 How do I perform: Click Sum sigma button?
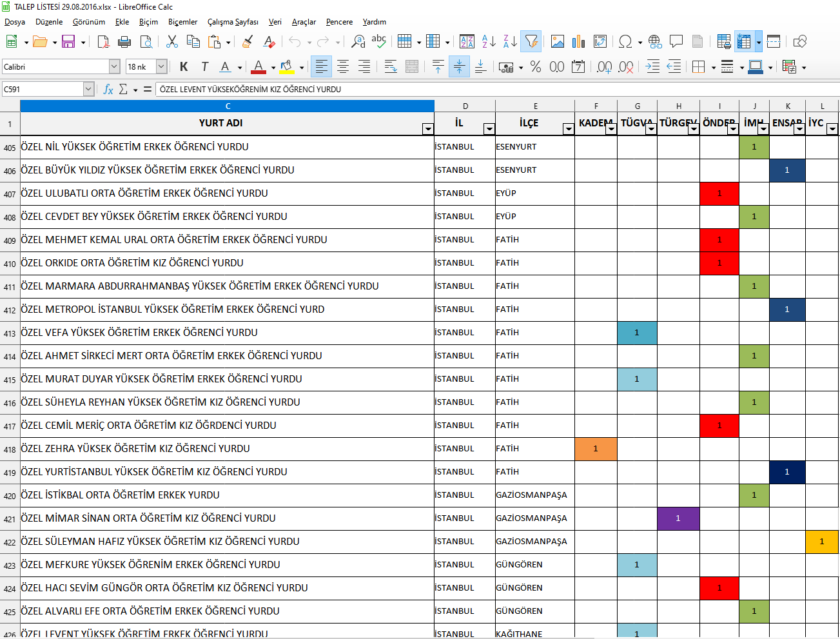[123, 89]
